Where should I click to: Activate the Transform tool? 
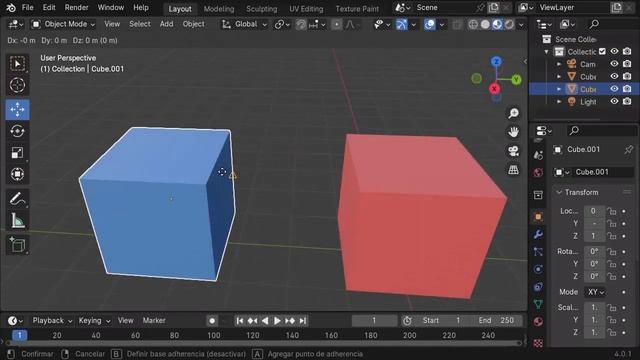point(17,174)
